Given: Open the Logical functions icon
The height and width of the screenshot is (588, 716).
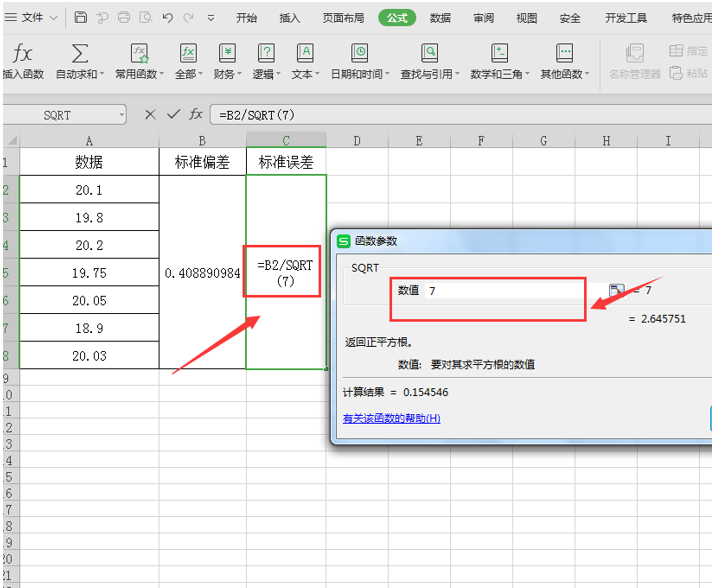Looking at the screenshot, I should point(266,53).
